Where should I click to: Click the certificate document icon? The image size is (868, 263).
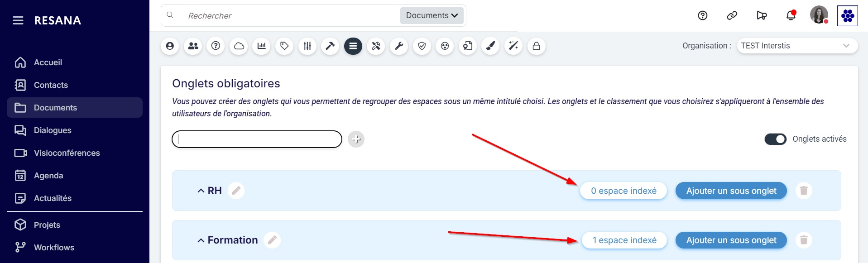pyautogui.click(x=468, y=46)
